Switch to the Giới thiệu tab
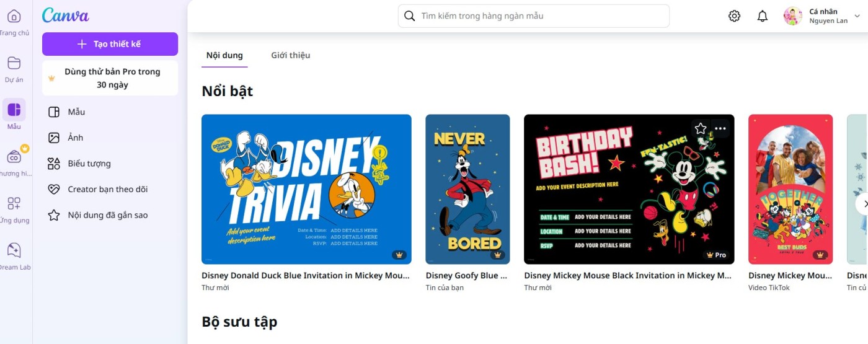This screenshot has width=868, height=344. pos(290,55)
